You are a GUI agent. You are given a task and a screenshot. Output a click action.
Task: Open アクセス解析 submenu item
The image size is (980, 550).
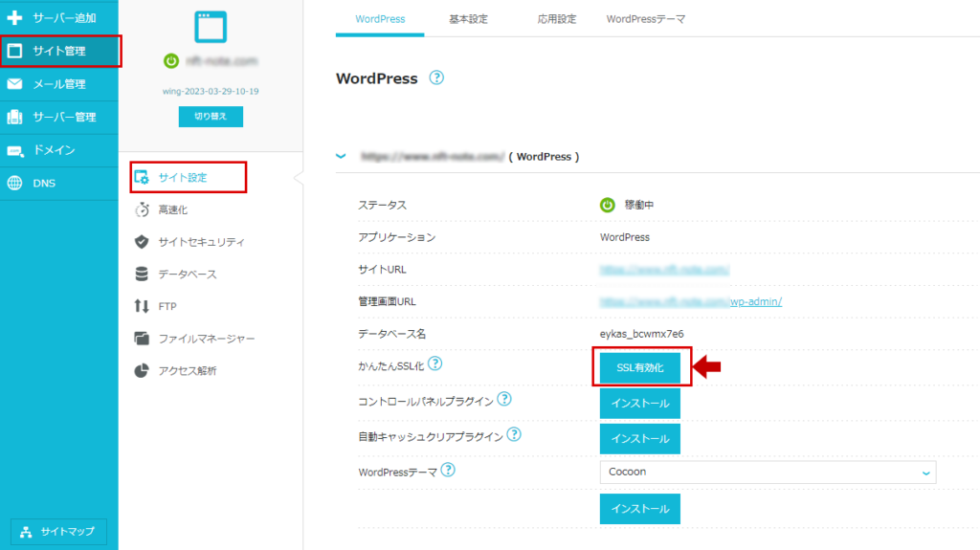click(187, 370)
